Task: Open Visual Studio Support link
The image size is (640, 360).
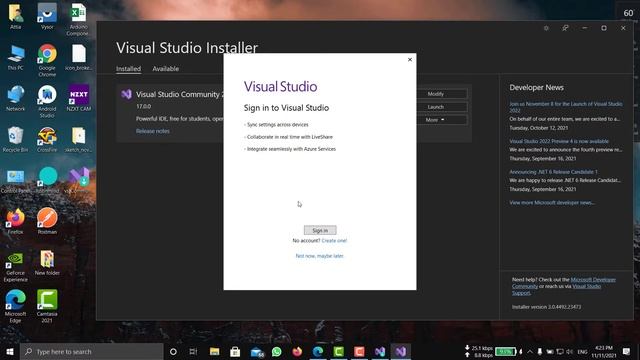Action: coord(587,287)
